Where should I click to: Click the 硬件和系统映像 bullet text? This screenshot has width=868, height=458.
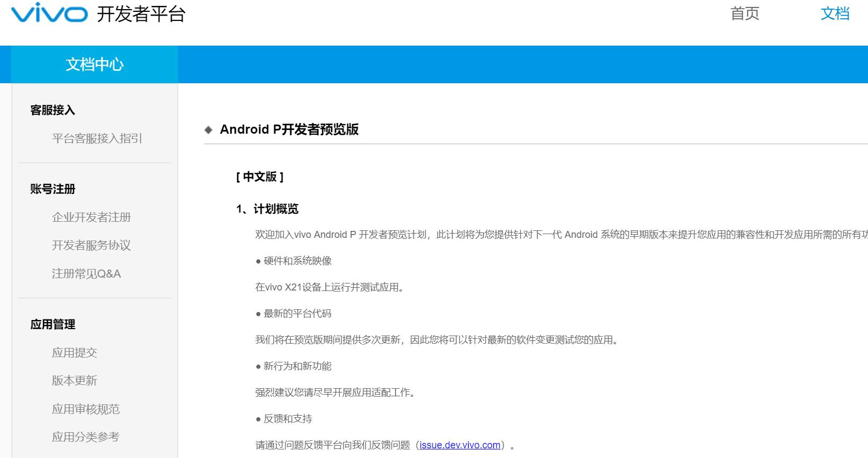tap(297, 261)
